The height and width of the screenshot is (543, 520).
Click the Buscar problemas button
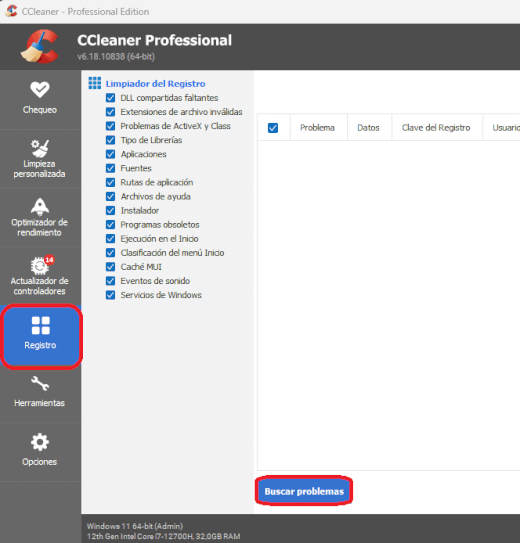pos(304,491)
